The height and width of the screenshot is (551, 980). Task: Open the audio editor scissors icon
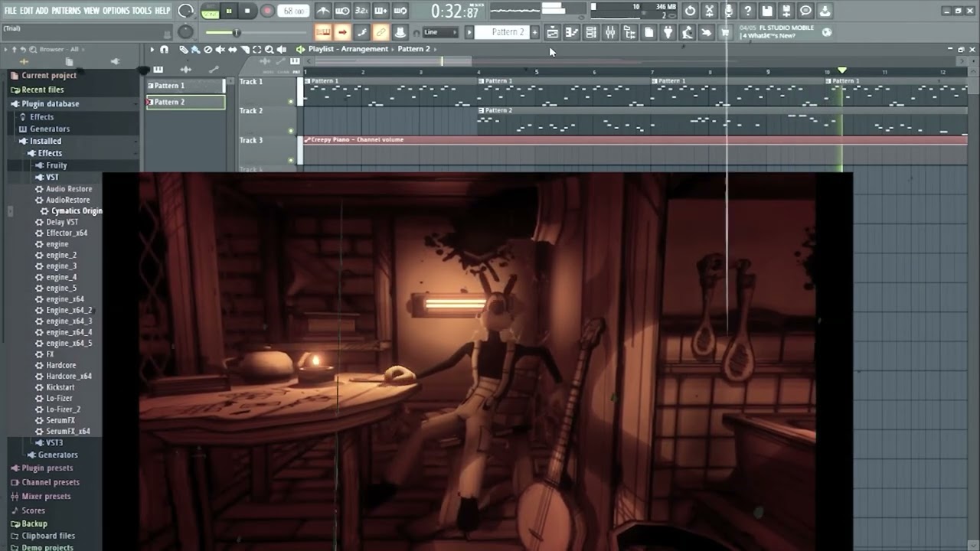(x=709, y=11)
